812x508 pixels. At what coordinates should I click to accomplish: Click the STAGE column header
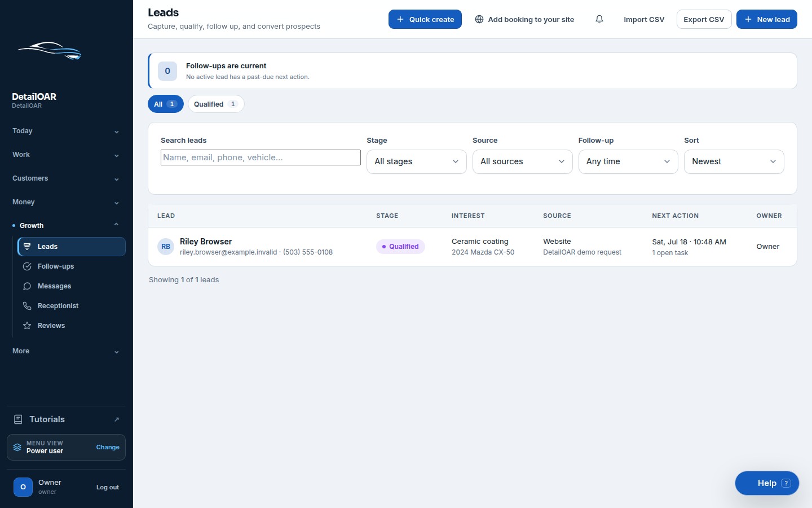387,216
